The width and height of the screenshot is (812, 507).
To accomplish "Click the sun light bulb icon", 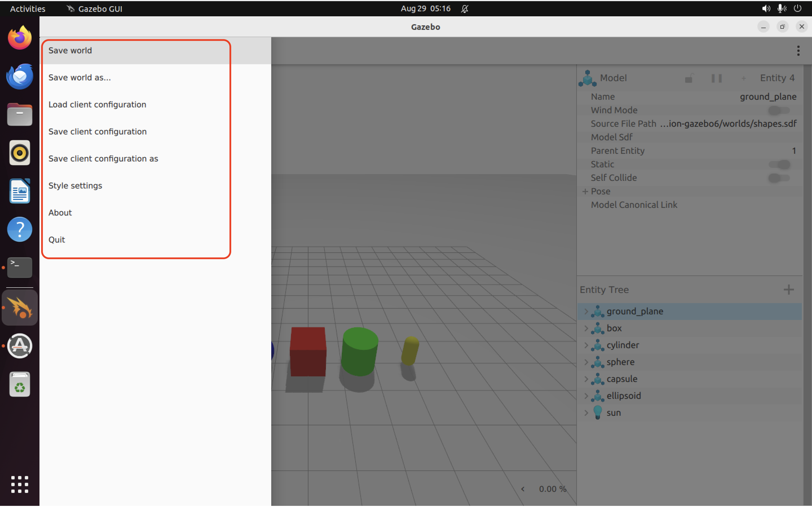I will pyautogui.click(x=597, y=412).
